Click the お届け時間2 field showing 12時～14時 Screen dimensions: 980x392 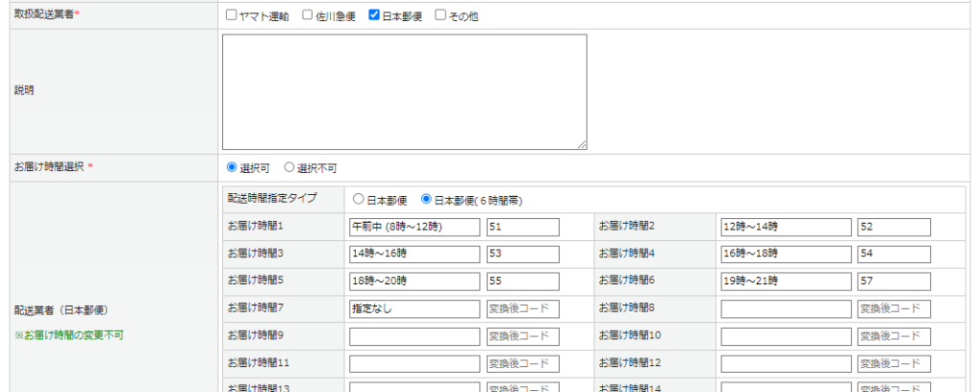click(x=786, y=227)
